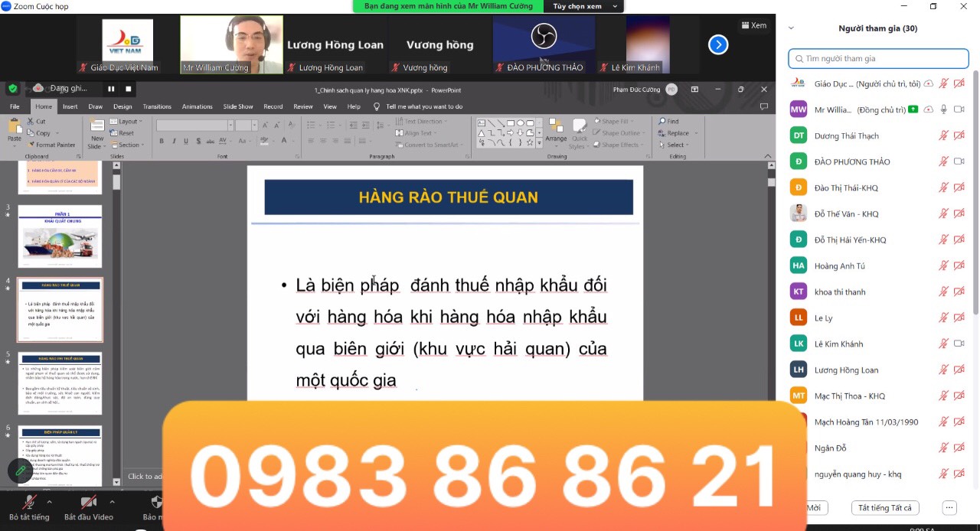The image size is (980, 531).
Task: Expand audio options arrow beside Bỏ tắt tiếng
Action: click(x=50, y=502)
